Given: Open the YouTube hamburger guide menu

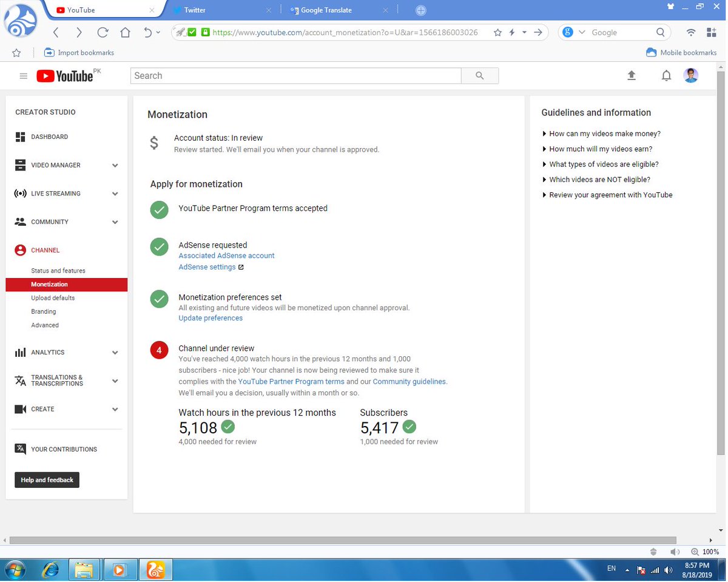Looking at the screenshot, I should pyautogui.click(x=24, y=76).
